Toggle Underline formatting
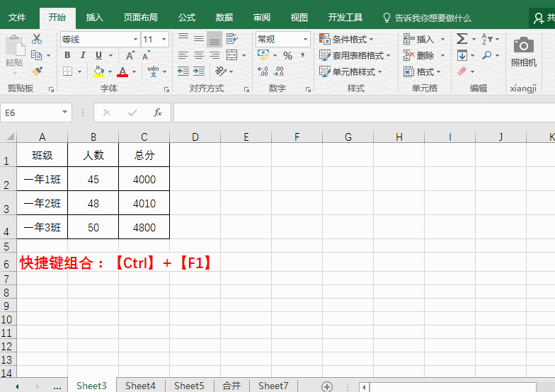The image size is (555, 392). click(99, 55)
